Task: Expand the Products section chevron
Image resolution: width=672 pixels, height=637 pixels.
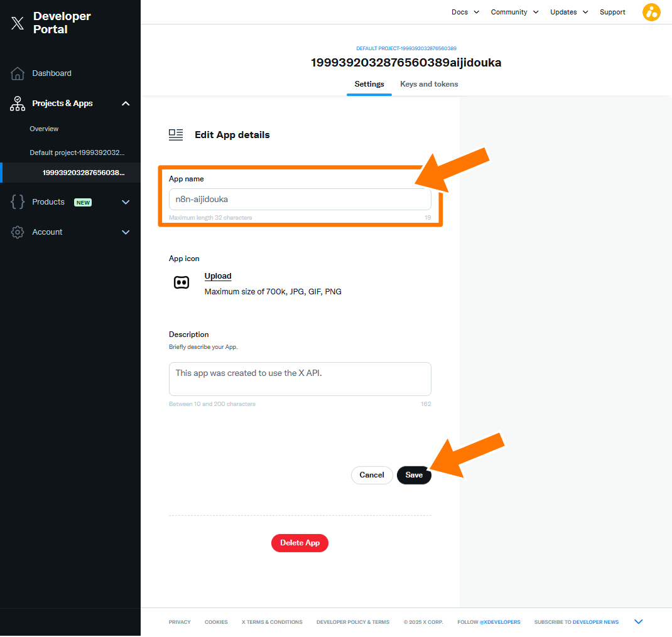Action: click(126, 202)
